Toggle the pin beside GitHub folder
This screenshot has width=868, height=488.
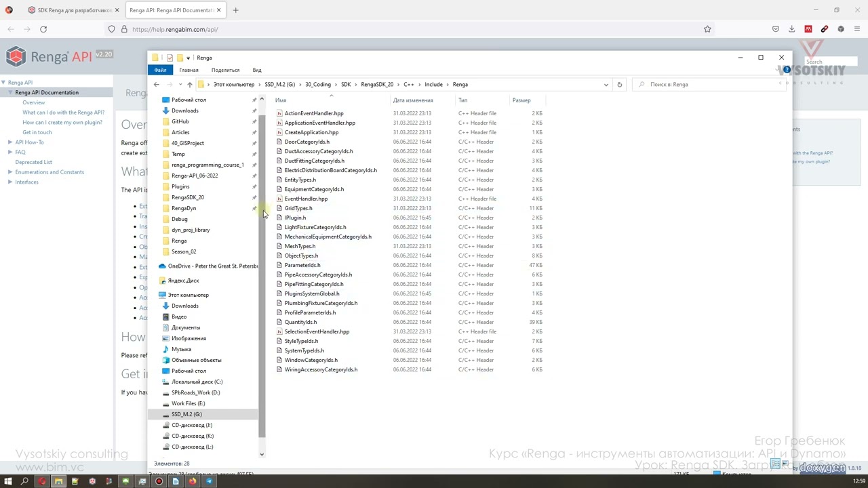254,121
